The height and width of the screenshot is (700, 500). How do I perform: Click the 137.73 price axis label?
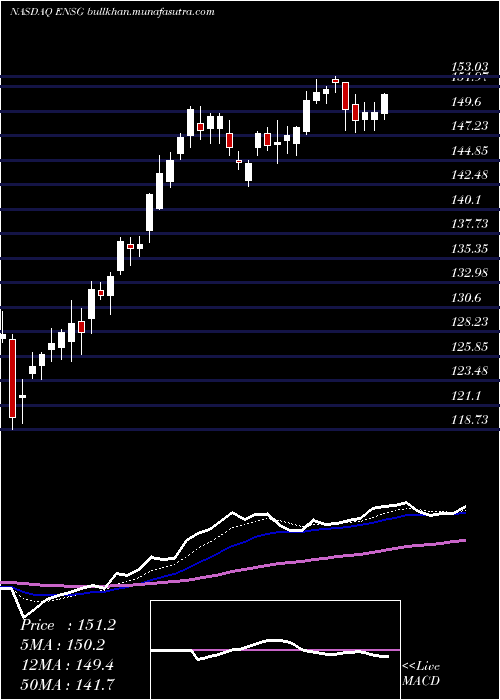pyautogui.click(x=469, y=224)
